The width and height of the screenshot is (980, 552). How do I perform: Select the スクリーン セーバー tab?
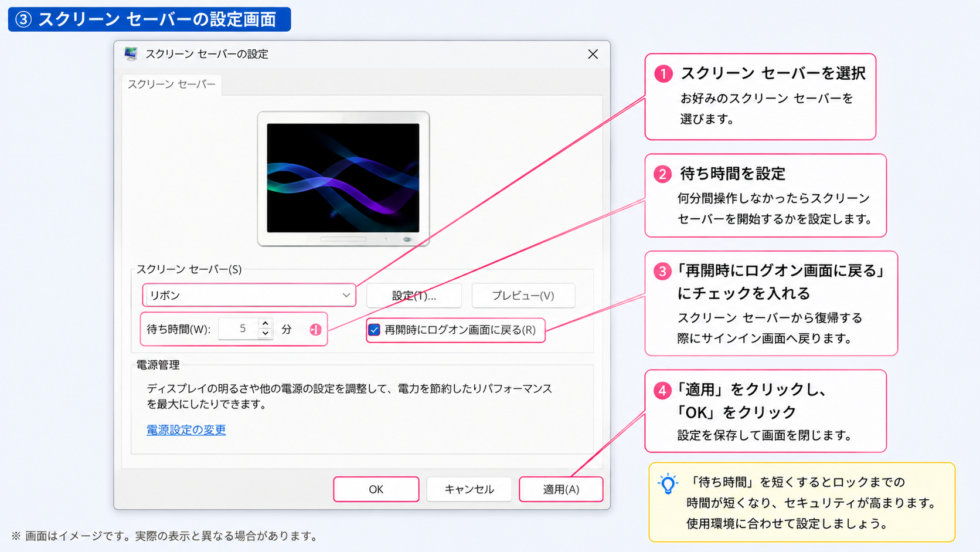(x=172, y=84)
